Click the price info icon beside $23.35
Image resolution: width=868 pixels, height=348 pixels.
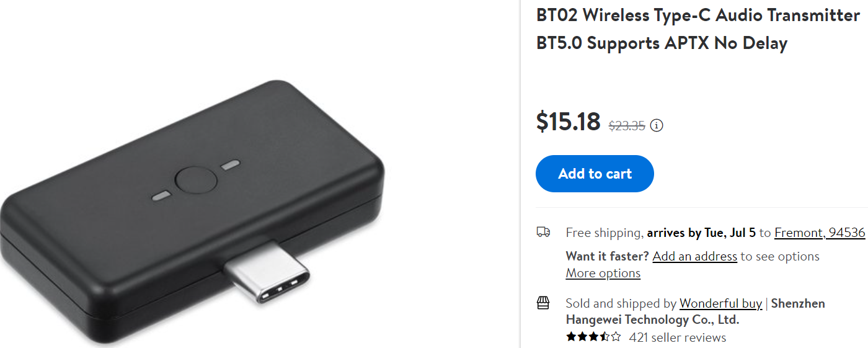[657, 125]
